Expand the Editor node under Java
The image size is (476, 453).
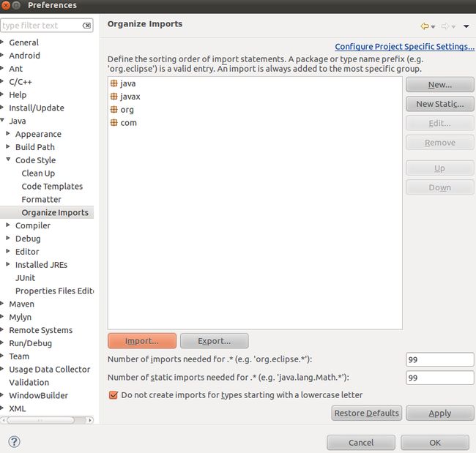pos(8,251)
